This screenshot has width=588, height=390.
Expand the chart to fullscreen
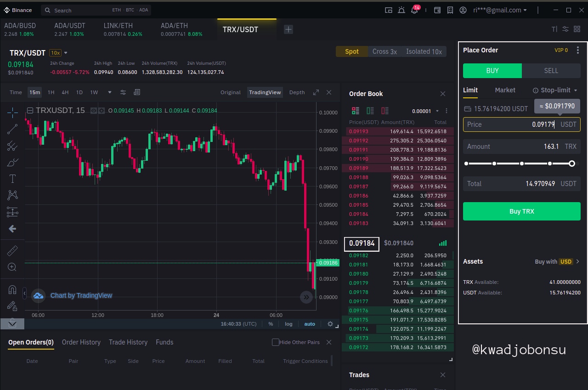(x=316, y=92)
